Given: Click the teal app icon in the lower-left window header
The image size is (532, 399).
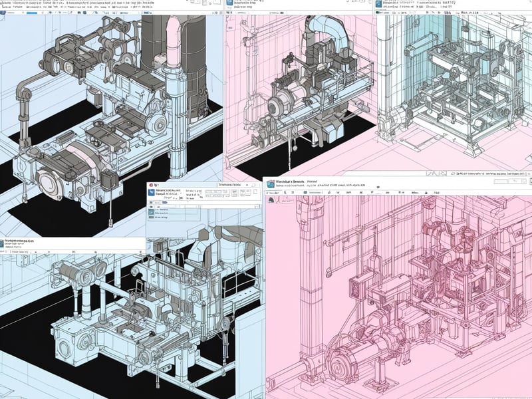Looking at the screenshot, I should 1,243.
